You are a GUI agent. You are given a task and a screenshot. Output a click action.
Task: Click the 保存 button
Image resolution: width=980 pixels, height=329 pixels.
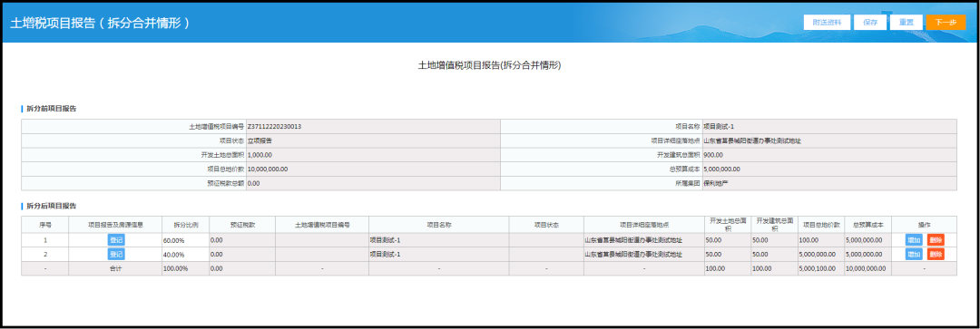click(870, 23)
